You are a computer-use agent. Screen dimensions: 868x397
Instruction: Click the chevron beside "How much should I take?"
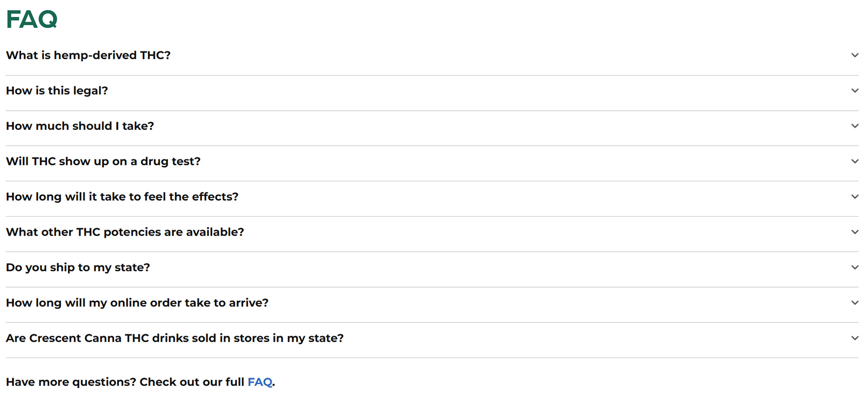tap(854, 126)
